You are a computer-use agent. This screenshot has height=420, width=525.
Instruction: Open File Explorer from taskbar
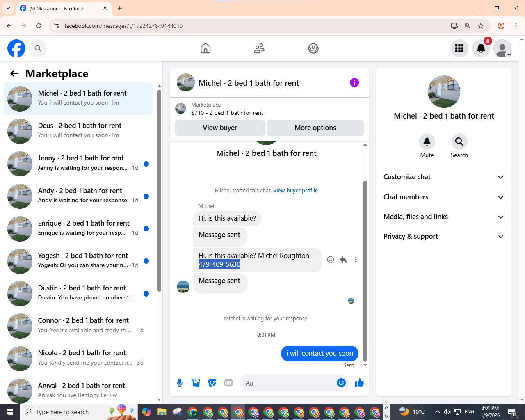tap(162, 412)
